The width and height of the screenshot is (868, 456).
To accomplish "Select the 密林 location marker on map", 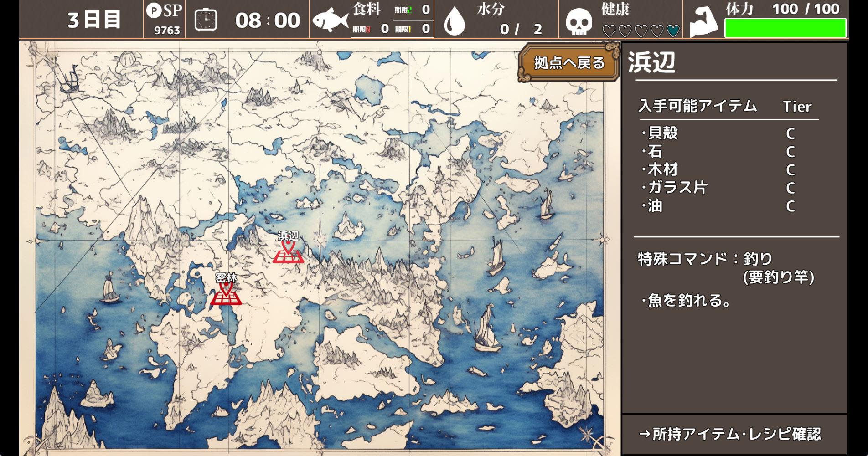I will [x=226, y=293].
